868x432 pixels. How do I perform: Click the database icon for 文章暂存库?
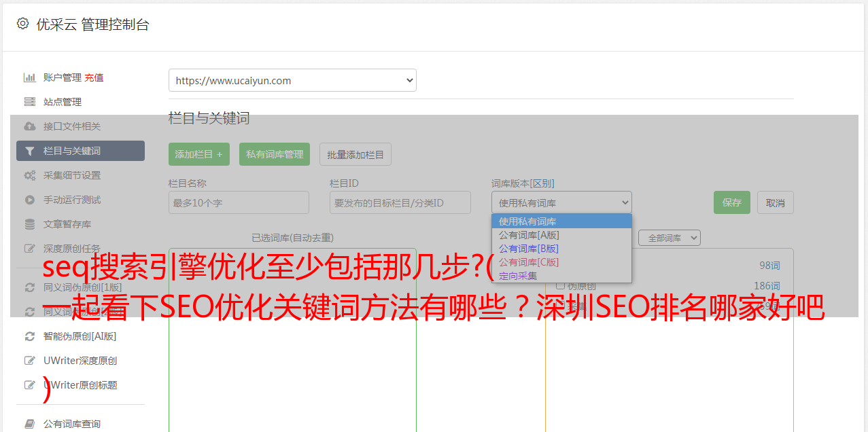tap(29, 224)
